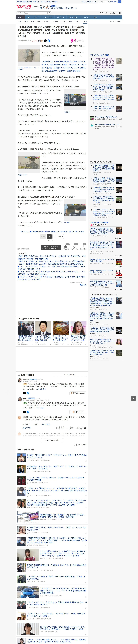Open マイページ link
The height and width of the screenshot is (644, 138).
point(103,13)
